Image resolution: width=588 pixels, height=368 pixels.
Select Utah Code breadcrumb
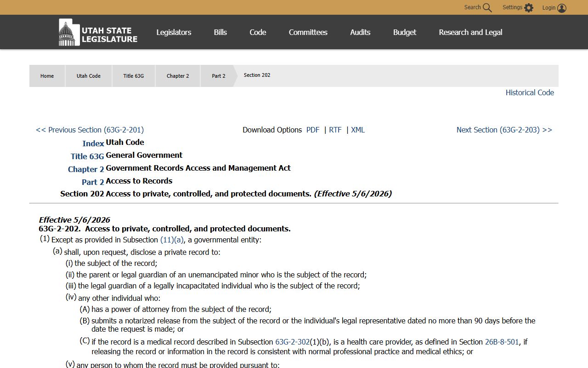coord(89,76)
